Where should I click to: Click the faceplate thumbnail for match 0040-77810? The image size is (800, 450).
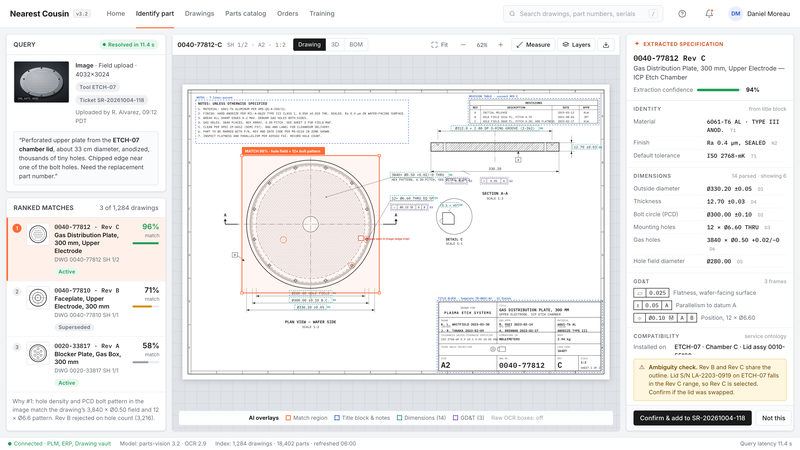click(38, 297)
